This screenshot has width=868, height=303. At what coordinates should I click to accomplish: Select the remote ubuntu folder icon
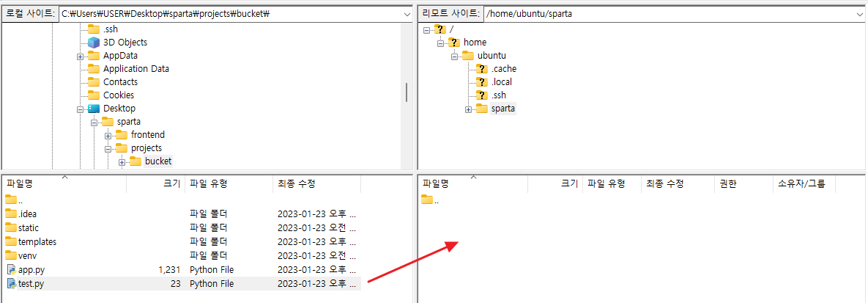tap(468, 56)
